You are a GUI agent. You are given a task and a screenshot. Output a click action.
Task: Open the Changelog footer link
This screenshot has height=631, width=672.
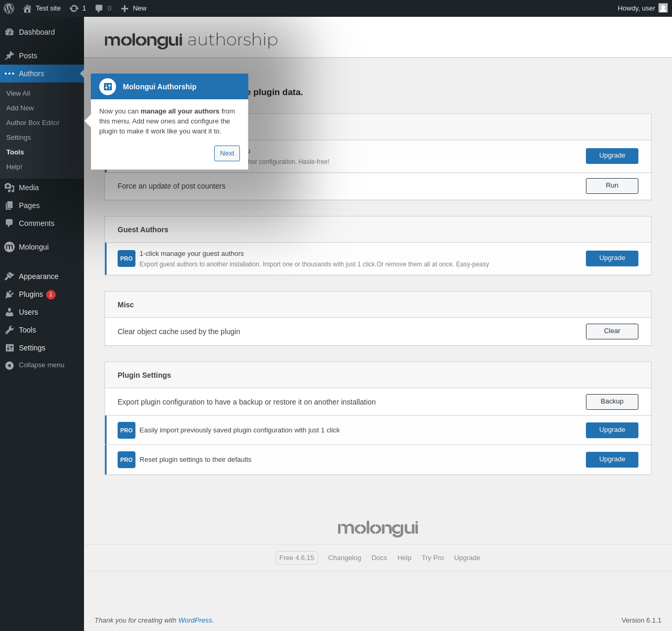pos(344,558)
